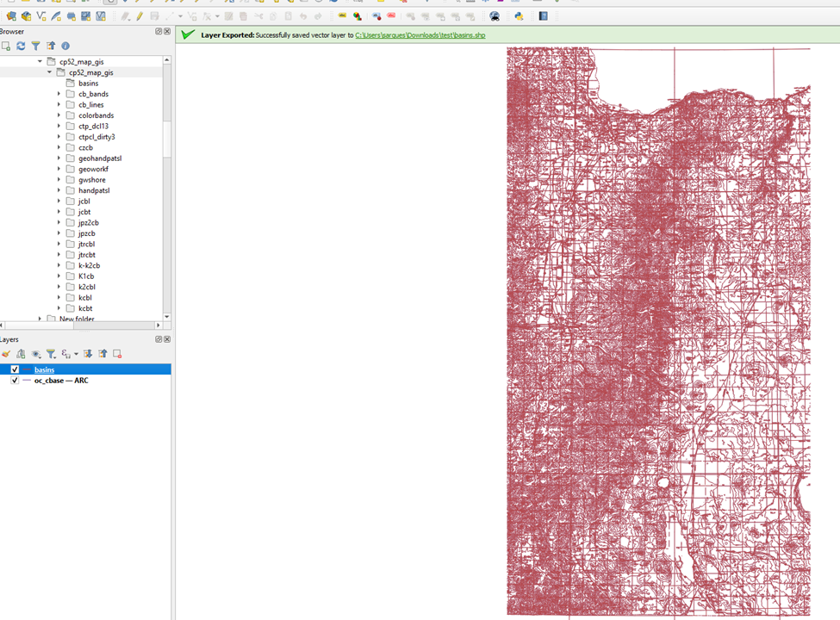
Task: Expand the geoworkf folder
Action: point(59,169)
